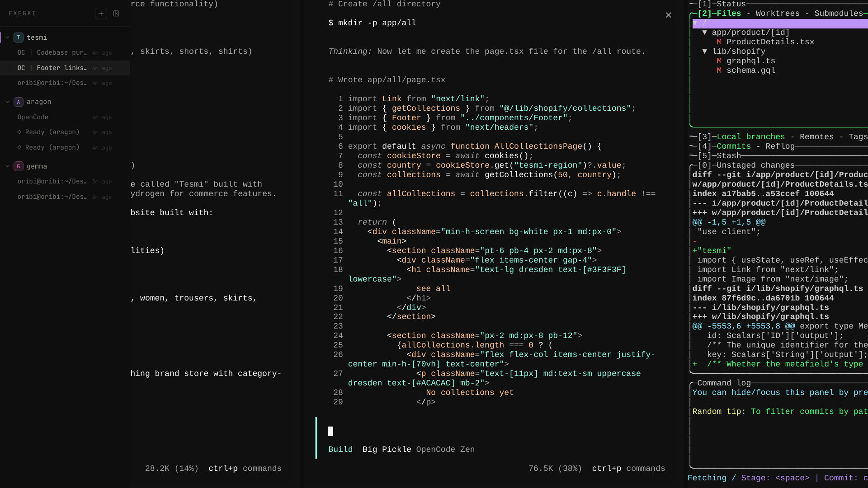Open the 'OC | Codebase pur…' session
The image size is (868, 488).
65,53
